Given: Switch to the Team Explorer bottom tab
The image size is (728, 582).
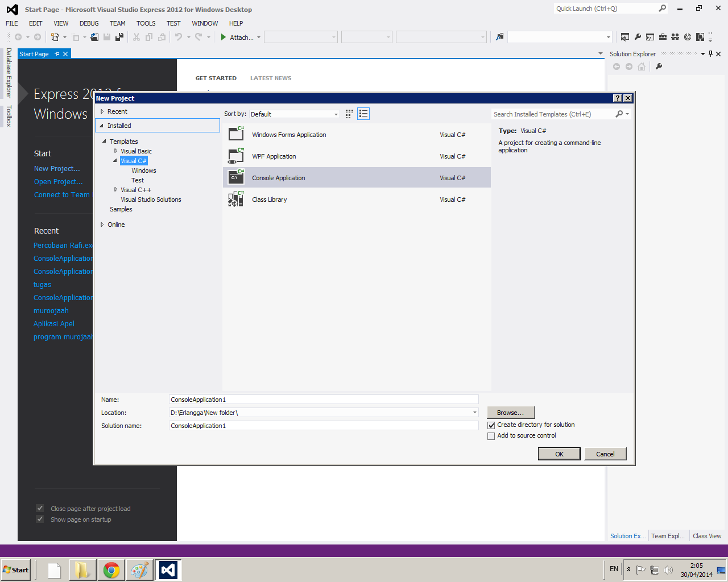Looking at the screenshot, I should (668, 536).
